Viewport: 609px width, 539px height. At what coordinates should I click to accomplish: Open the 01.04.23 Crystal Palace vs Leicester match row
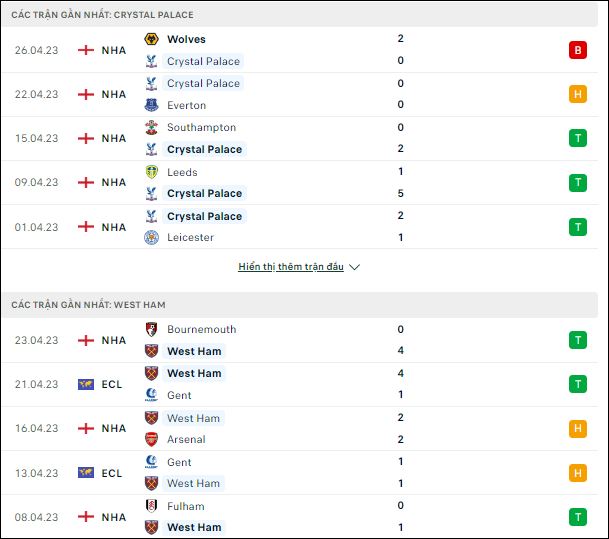click(x=299, y=227)
